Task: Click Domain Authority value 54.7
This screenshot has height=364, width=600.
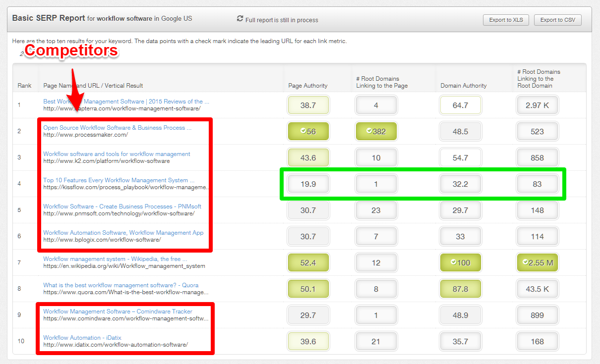Action: (460, 158)
